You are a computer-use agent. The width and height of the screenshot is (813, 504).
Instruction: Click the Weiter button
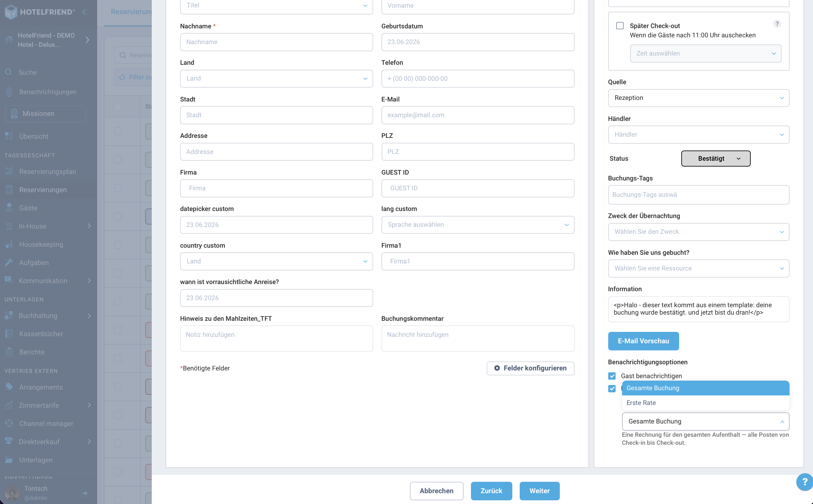[x=539, y=491]
